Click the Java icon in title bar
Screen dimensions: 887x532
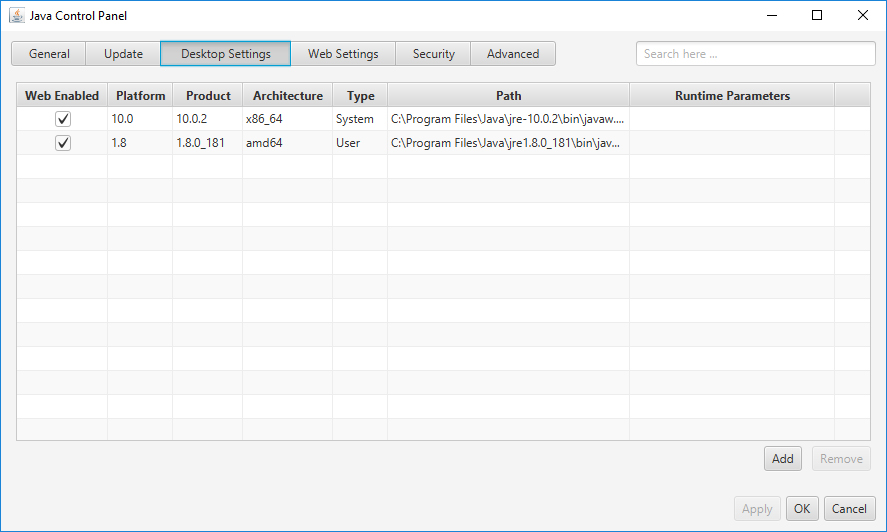[x=17, y=16]
